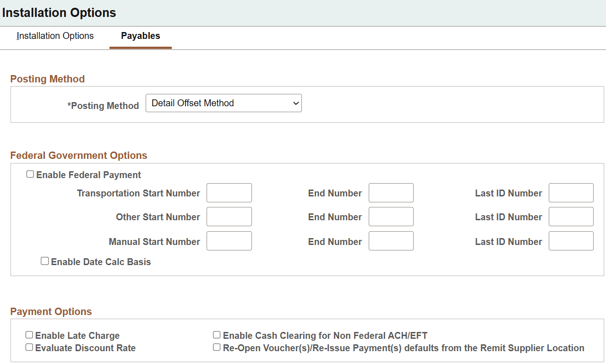The height and width of the screenshot is (364, 606).
Task: Toggle the Evaluate Discount Rate checkbox
Action: coord(29,347)
